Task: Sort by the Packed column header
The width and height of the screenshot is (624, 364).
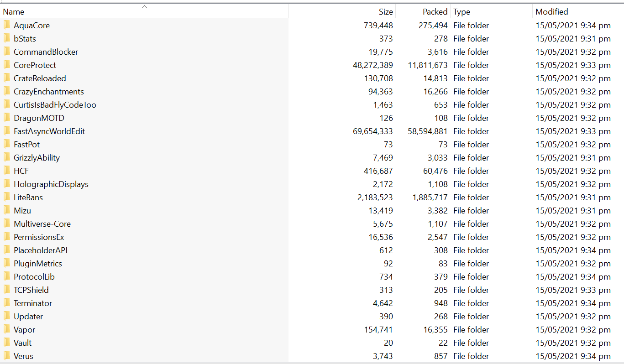Action: pos(423,11)
